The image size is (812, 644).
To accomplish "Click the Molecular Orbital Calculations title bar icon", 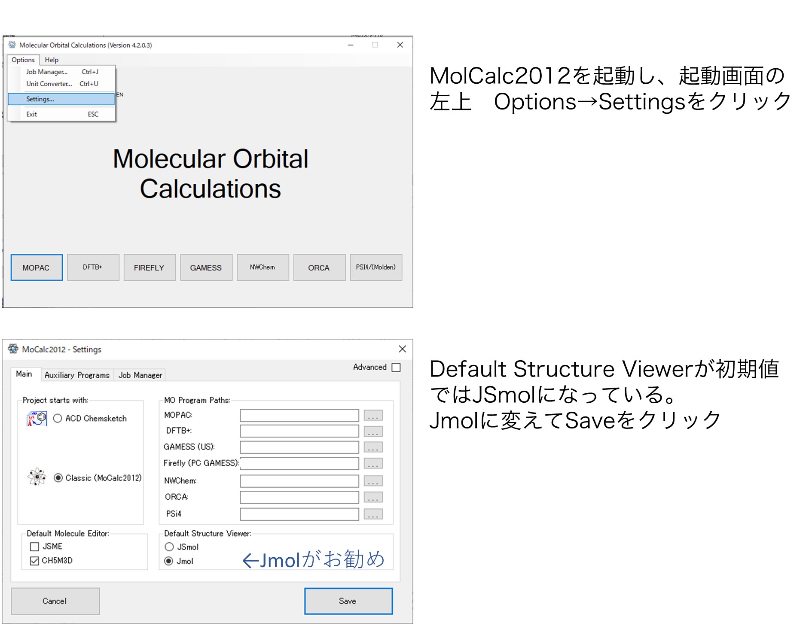I will pyautogui.click(x=12, y=45).
